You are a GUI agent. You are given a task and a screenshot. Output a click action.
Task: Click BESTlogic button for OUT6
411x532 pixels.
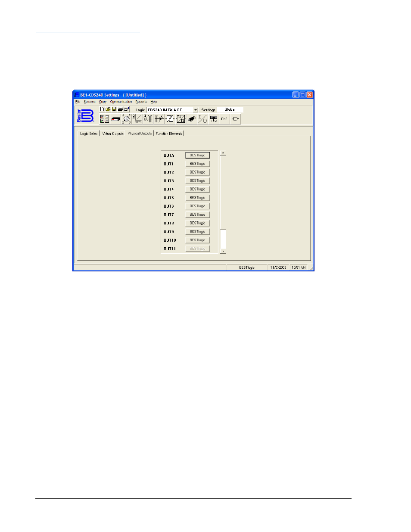(x=197, y=206)
